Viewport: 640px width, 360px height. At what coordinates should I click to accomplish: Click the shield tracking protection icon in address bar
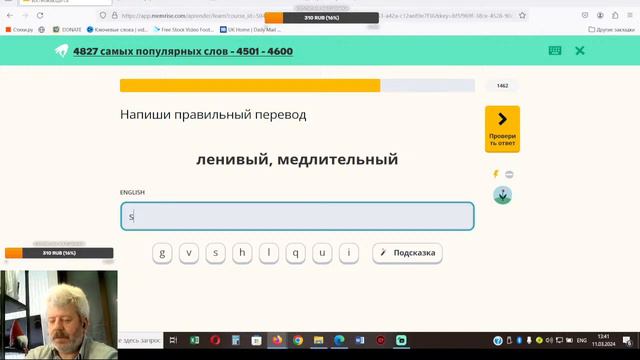pyautogui.click(x=103, y=16)
